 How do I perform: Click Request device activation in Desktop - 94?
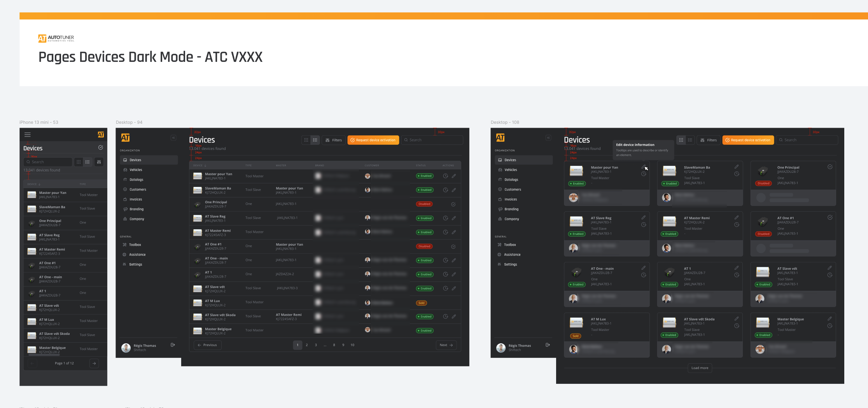tap(373, 140)
